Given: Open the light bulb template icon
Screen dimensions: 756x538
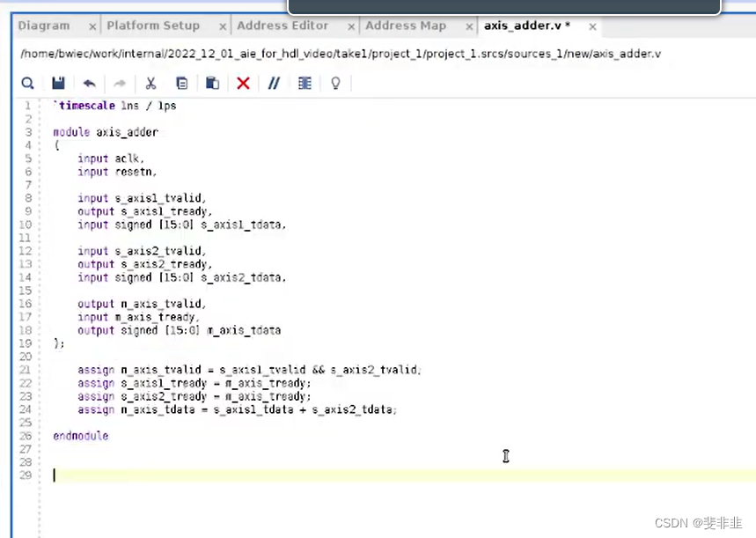Looking at the screenshot, I should pos(335,83).
